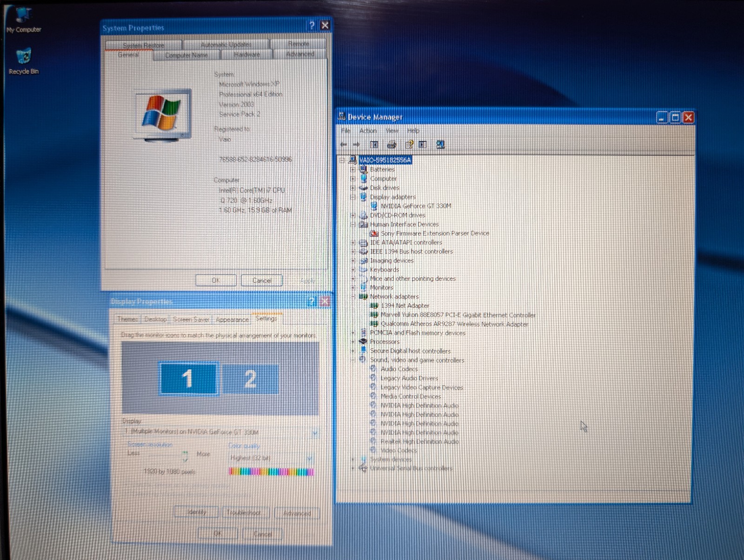The width and height of the screenshot is (744, 560).
Task: Click the color quality spectrum bar
Action: (271, 472)
